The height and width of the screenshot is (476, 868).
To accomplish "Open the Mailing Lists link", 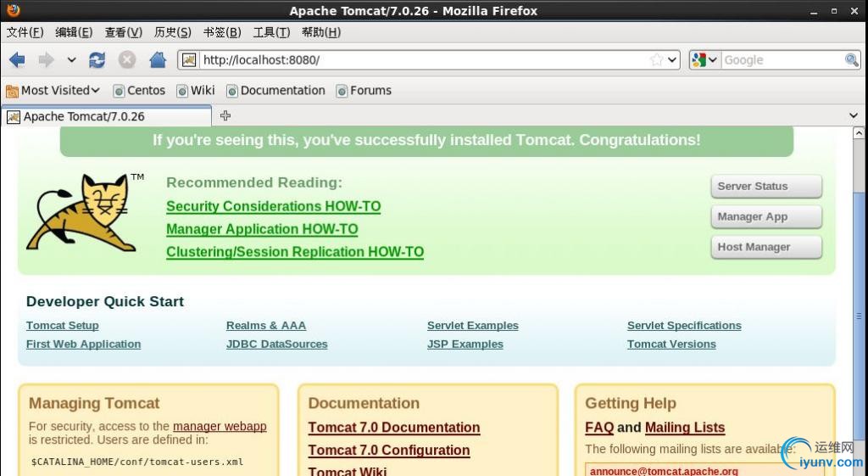I will click(x=685, y=428).
